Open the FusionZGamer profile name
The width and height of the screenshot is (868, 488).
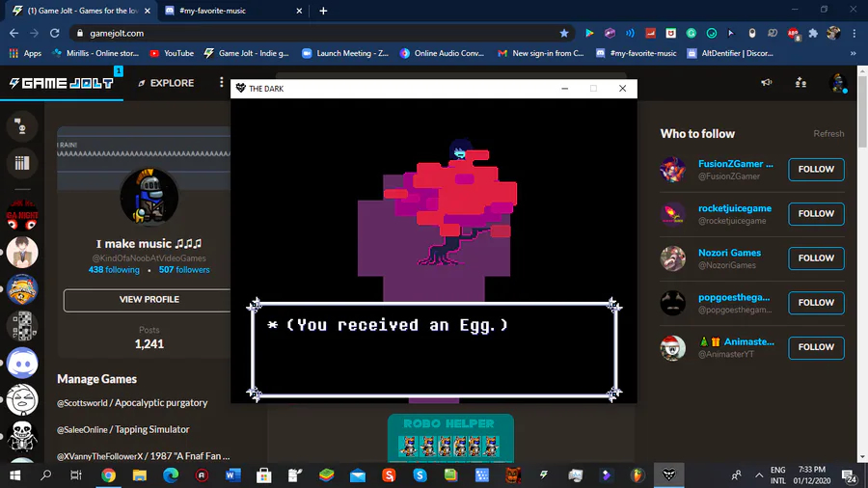click(x=735, y=164)
